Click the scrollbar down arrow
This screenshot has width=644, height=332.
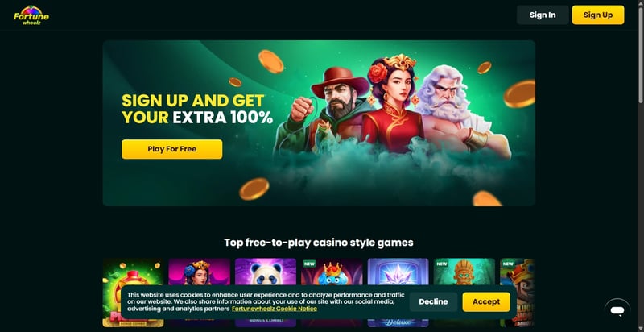point(641,329)
